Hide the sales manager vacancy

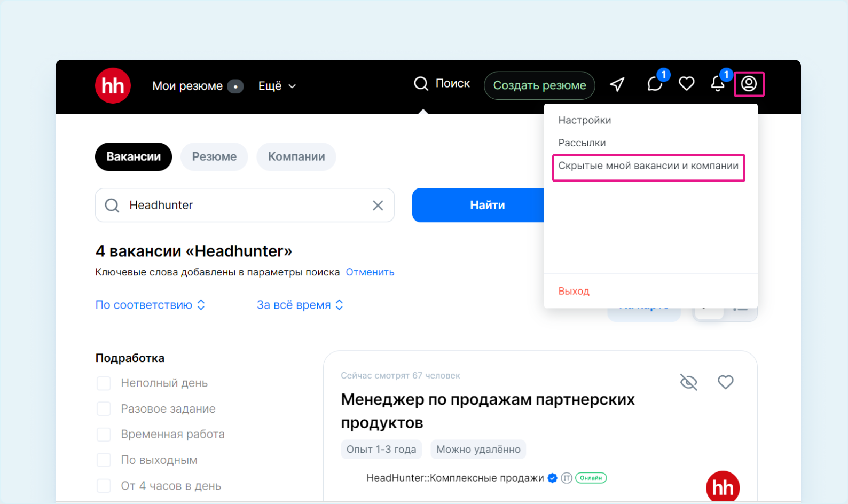point(689,382)
